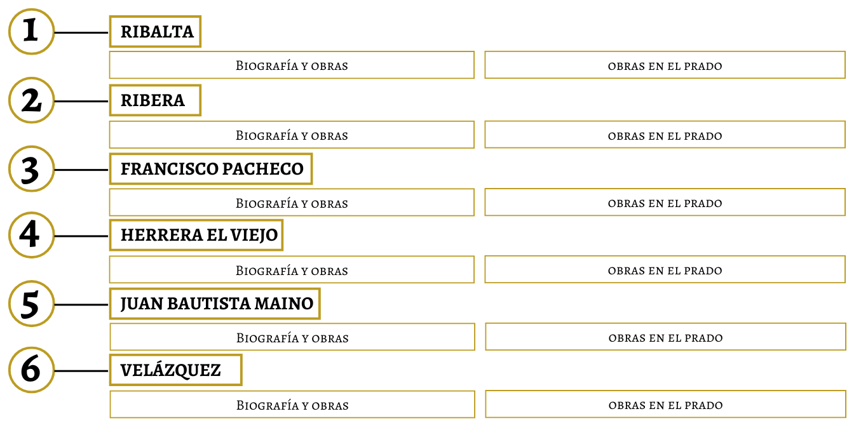Open Biografía y obras for Velázquez
Image resolution: width=868 pixels, height=442 pixels.
coord(292,405)
